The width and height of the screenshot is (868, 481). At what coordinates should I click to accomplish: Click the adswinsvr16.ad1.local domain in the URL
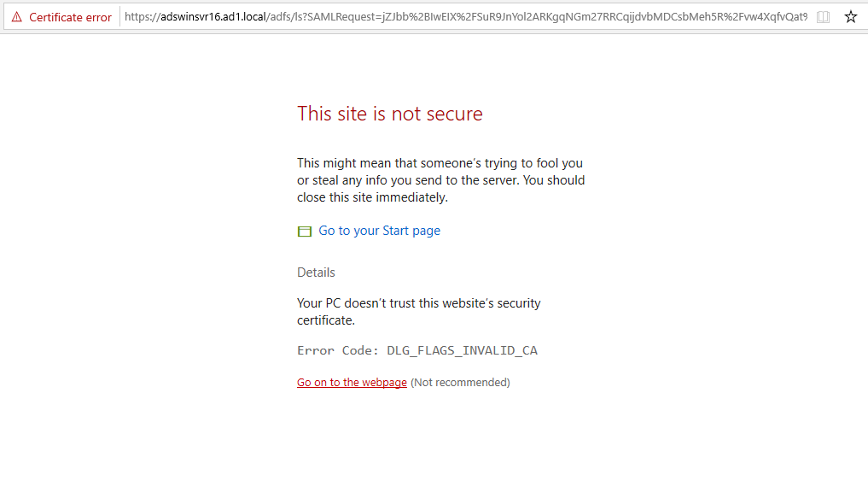[x=213, y=16]
